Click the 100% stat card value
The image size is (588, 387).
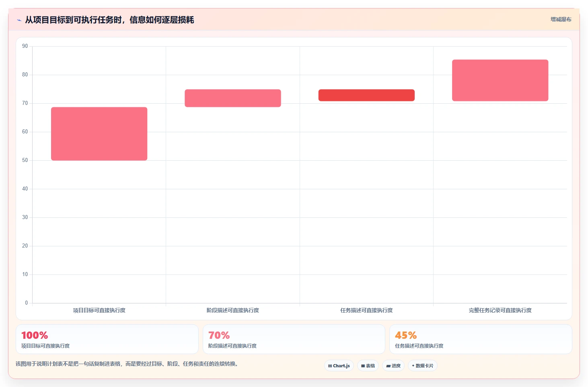coord(35,335)
